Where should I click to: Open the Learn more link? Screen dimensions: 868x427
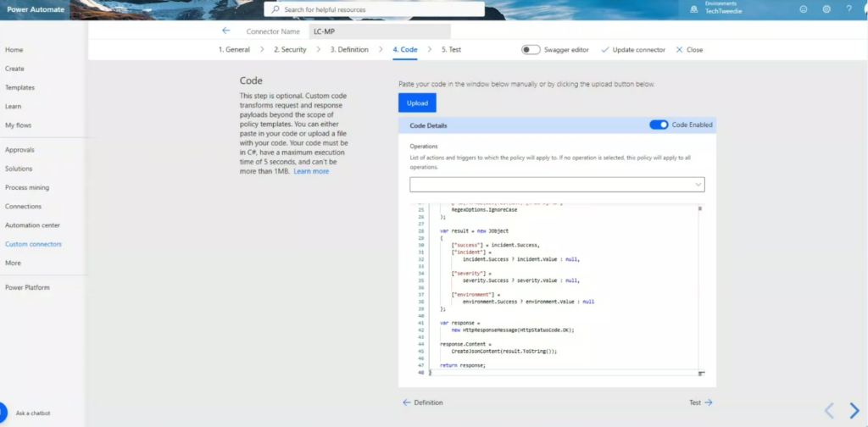[311, 171]
